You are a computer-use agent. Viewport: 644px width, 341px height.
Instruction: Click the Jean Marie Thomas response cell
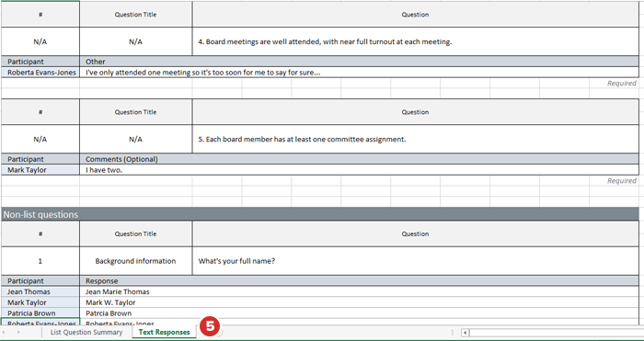(x=360, y=291)
